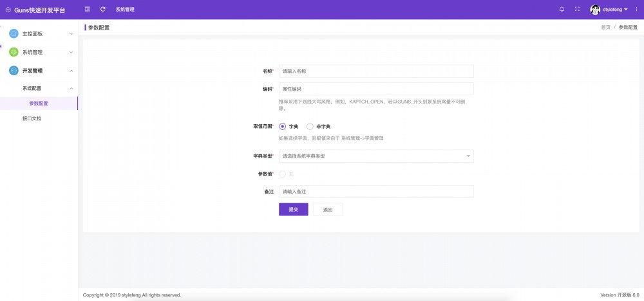Click the 主控面板 home icon
This screenshot has height=301, width=644.
(14, 33)
